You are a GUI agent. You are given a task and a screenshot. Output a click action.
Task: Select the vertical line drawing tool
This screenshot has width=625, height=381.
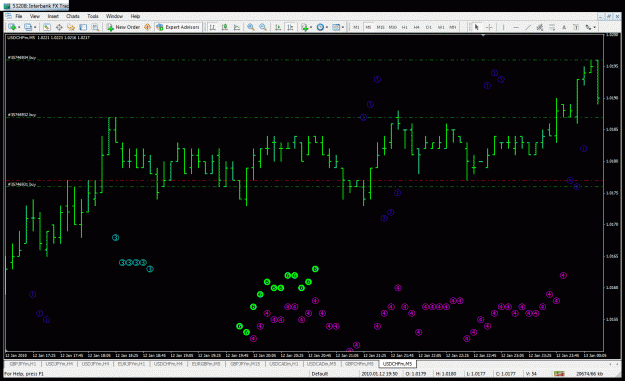click(x=503, y=27)
